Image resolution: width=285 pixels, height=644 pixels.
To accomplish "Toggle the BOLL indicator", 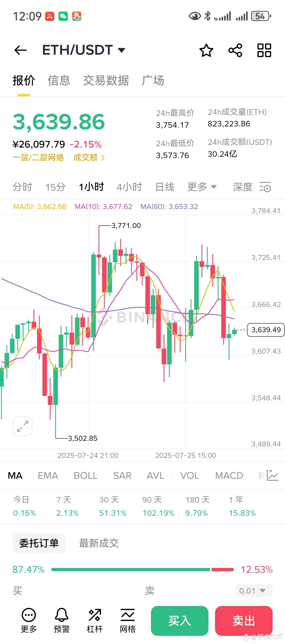I will pos(85,475).
